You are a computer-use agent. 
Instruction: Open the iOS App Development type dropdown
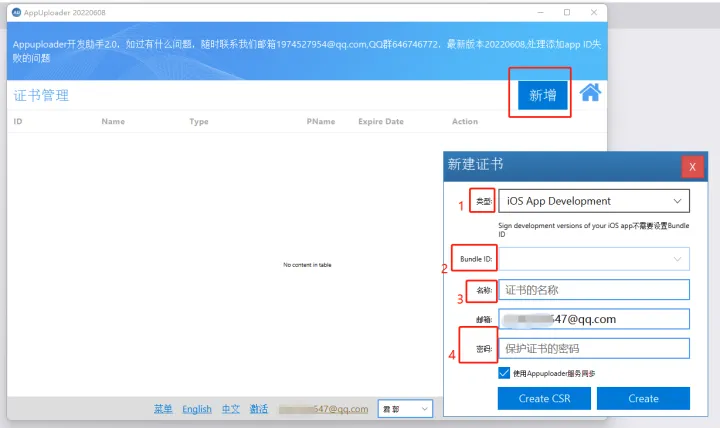pos(594,201)
